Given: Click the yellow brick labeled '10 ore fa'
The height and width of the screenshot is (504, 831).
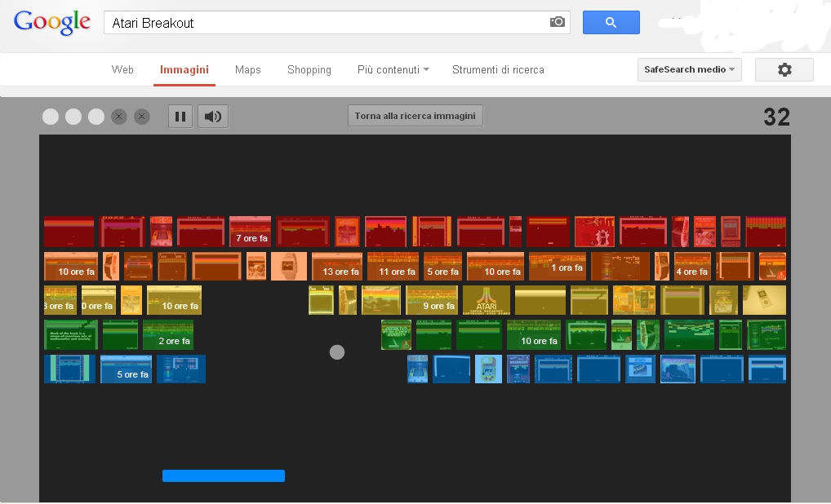Looking at the screenshot, I should pos(175,300).
